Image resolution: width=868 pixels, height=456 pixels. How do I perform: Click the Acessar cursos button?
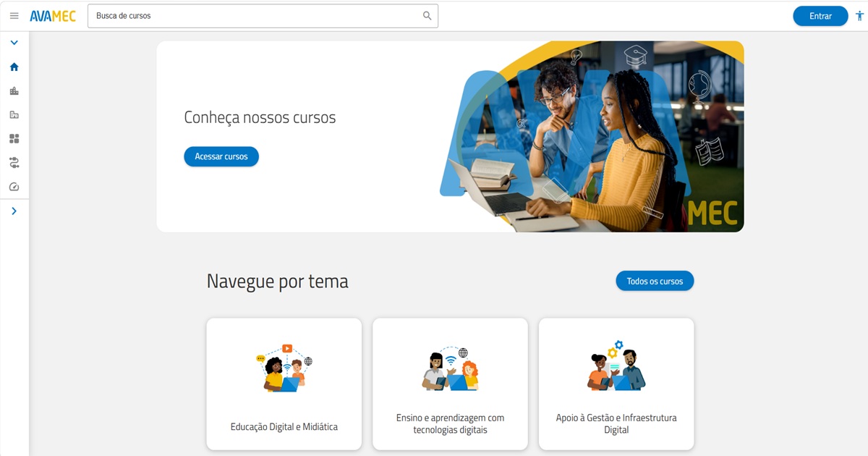pos(221,156)
